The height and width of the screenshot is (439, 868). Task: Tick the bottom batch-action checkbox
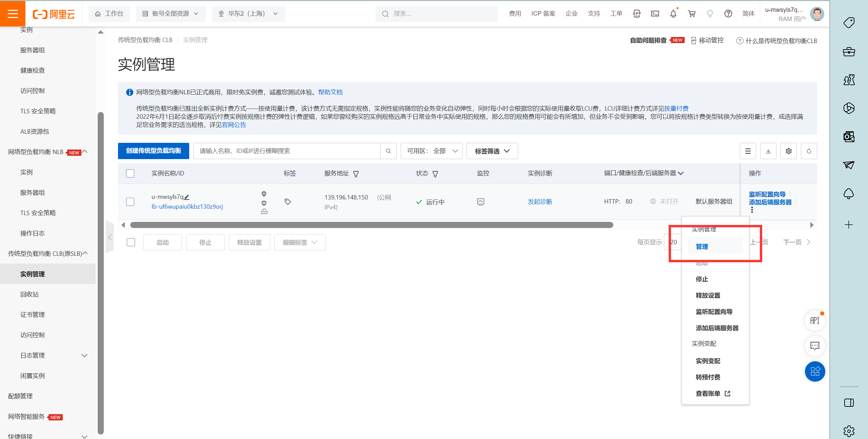[x=131, y=242]
